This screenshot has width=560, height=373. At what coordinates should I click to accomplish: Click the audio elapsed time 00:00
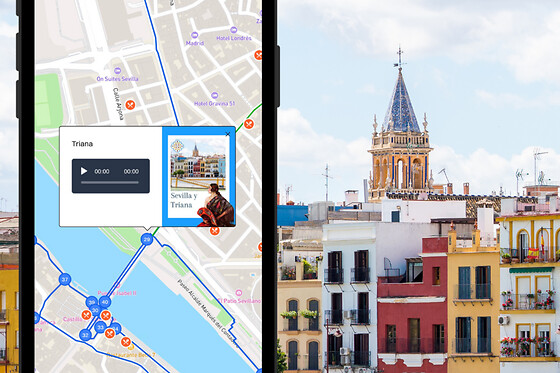[102, 171]
